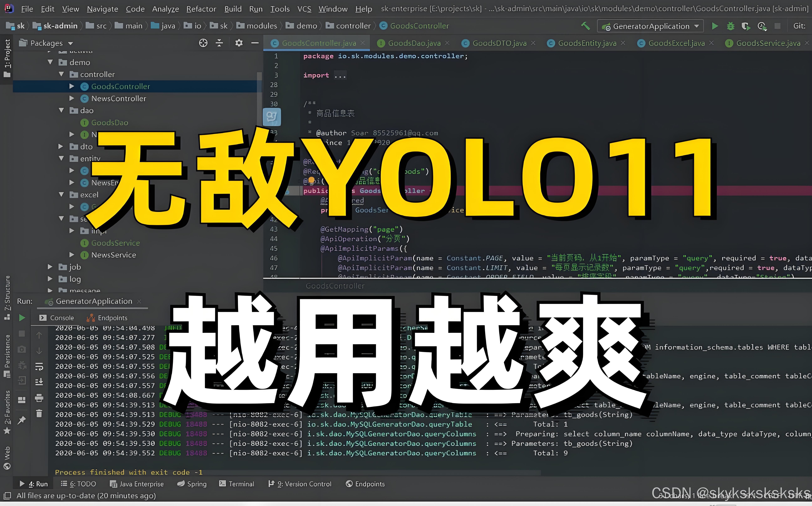
Task: Open the Refactor menu
Action: (201, 9)
